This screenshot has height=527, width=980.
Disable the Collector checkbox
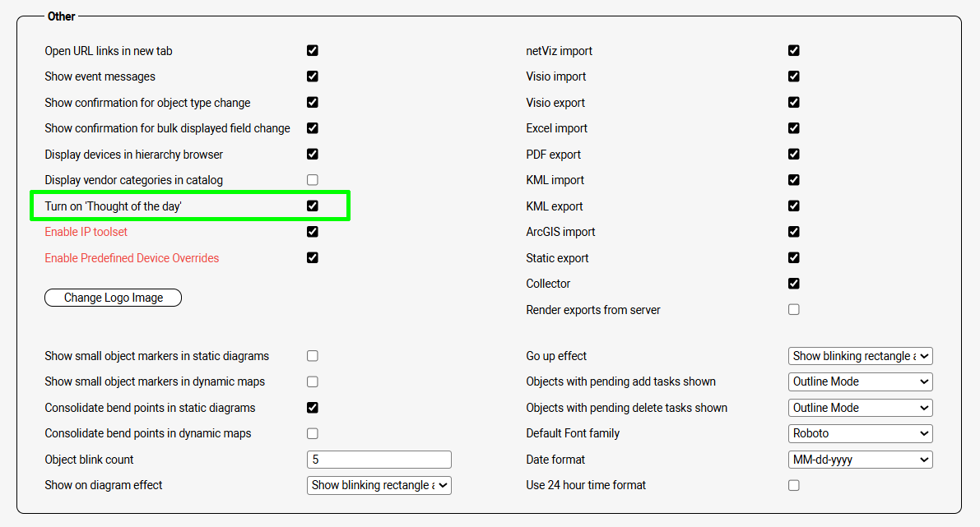(x=794, y=284)
